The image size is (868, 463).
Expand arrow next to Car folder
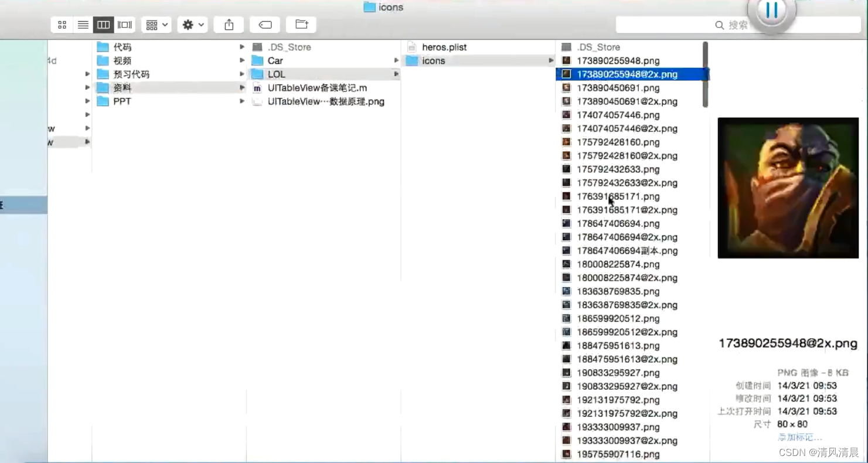pyautogui.click(x=397, y=60)
